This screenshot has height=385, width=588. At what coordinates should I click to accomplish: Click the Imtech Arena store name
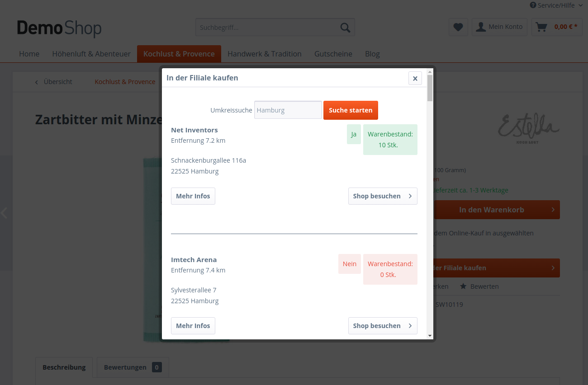click(194, 260)
